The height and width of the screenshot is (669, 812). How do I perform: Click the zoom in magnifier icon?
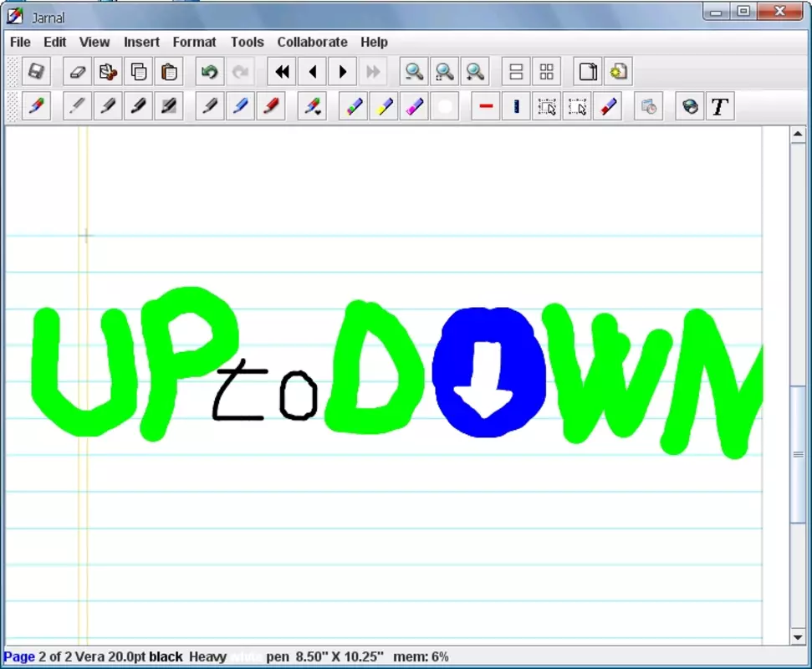[475, 71]
